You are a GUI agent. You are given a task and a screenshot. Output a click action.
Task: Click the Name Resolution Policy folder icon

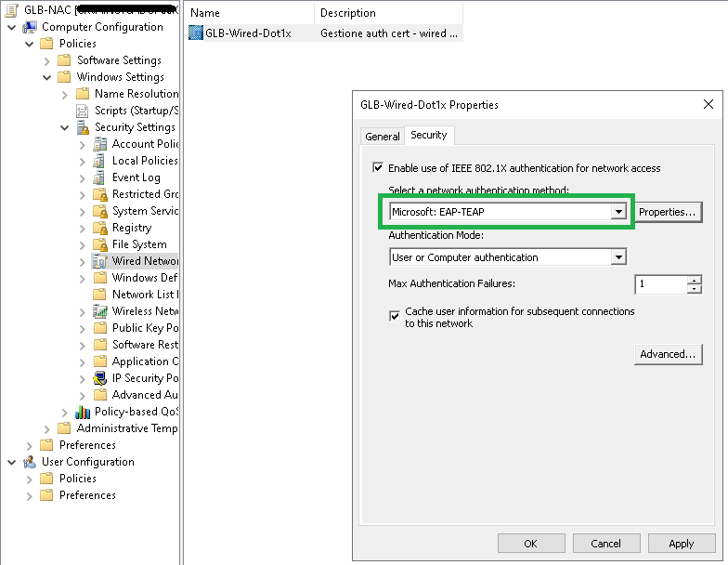(x=83, y=94)
